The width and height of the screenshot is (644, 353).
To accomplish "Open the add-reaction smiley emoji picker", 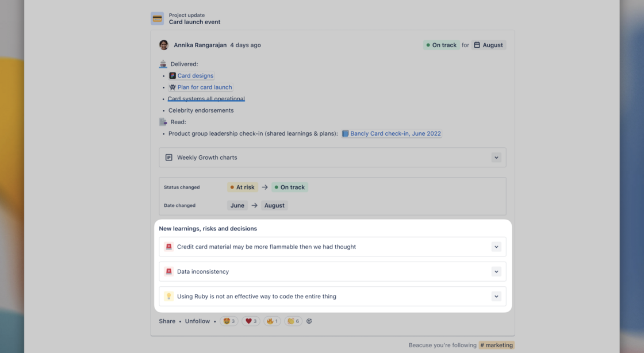I will point(309,321).
